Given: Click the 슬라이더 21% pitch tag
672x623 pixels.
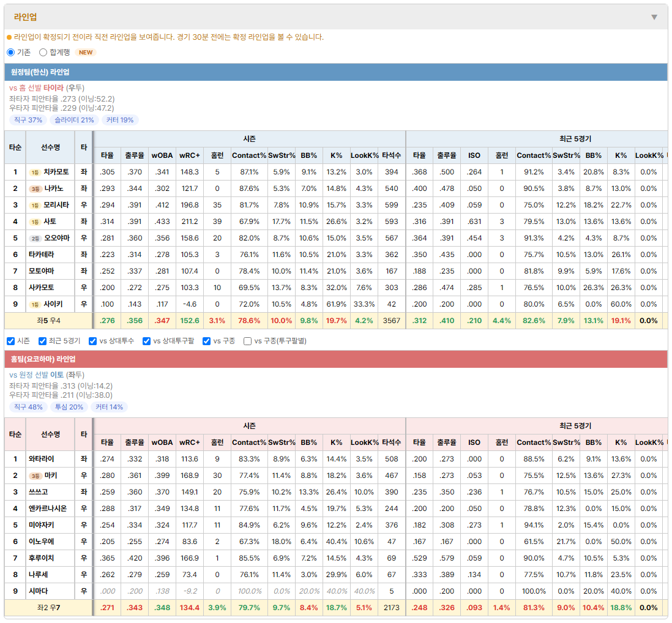Looking at the screenshot, I should click(x=74, y=120).
